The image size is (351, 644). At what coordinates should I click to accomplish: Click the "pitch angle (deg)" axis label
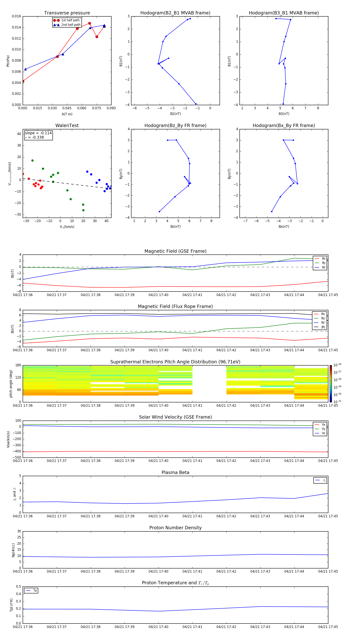click(11, 384)
